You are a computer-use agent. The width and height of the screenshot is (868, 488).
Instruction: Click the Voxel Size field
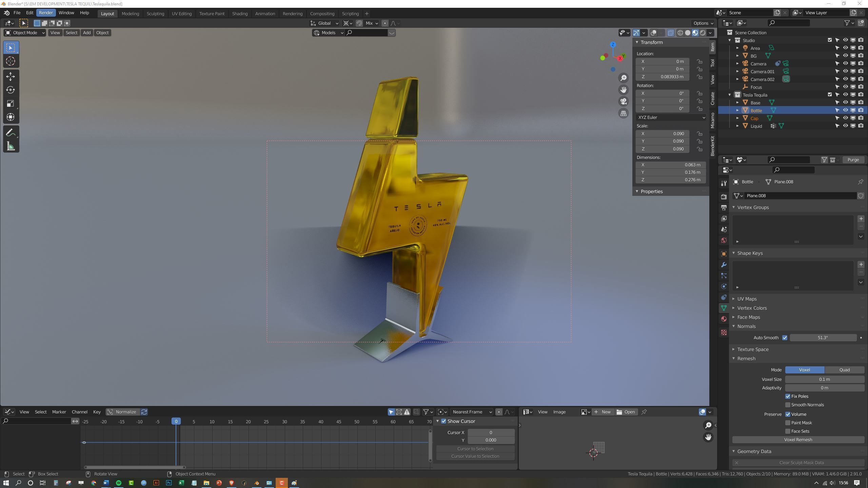[x=825, y=380]
